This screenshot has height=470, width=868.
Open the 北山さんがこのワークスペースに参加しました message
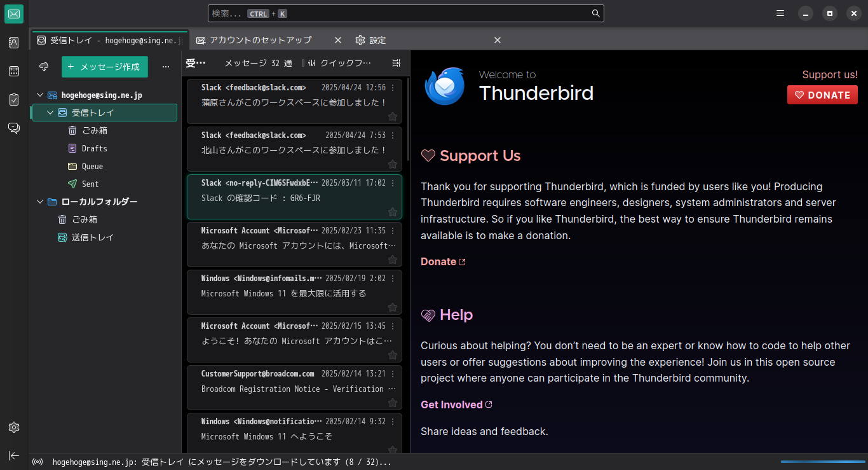[x=294, y=149]
